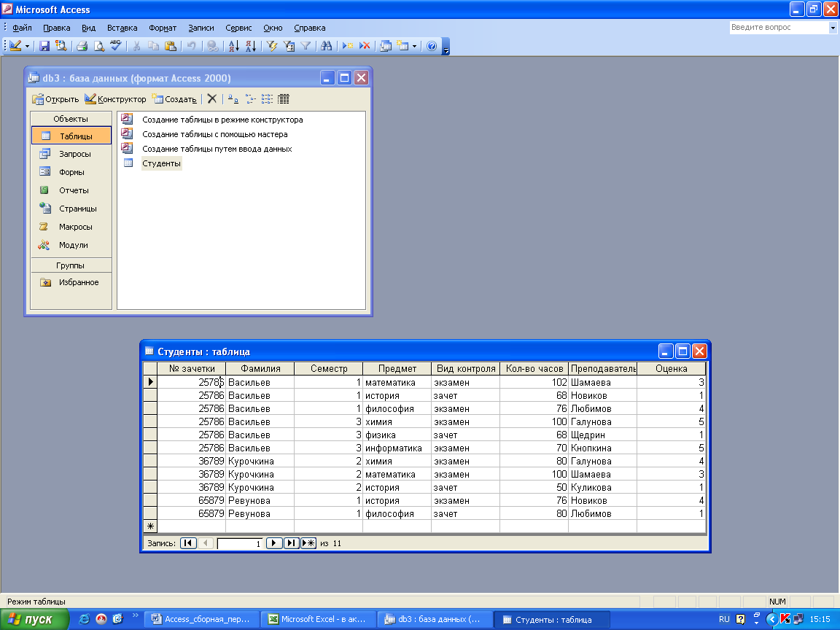Select the Запросы object category
The image size is (840, 630).
(71, 154)
